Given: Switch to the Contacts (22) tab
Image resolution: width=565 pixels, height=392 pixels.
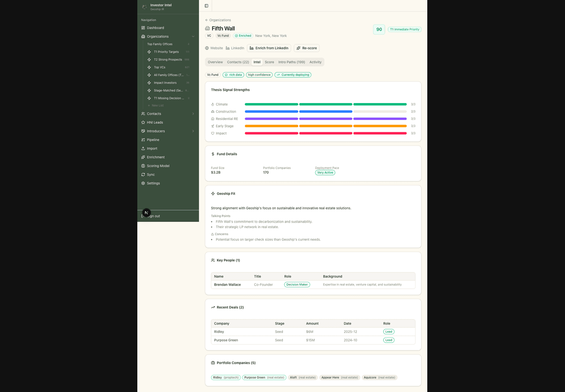Looking at the screenshot, I should [x=238, y=62].
